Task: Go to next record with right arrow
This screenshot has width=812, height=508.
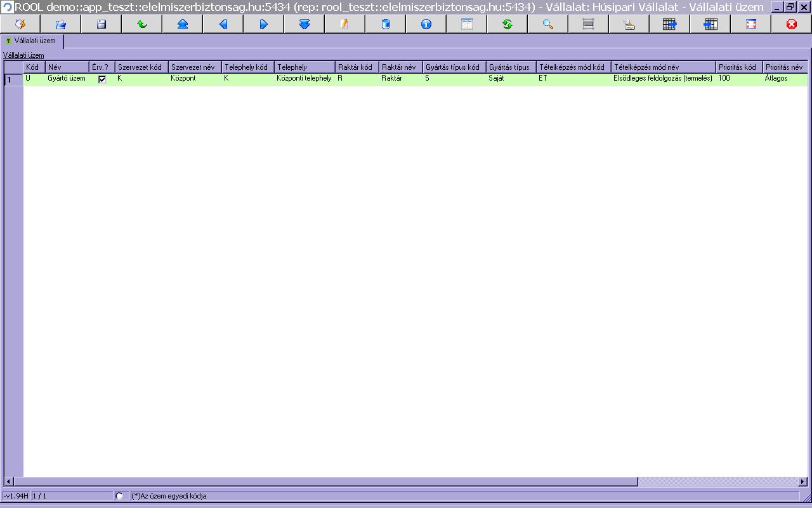Action: [263, 24]
